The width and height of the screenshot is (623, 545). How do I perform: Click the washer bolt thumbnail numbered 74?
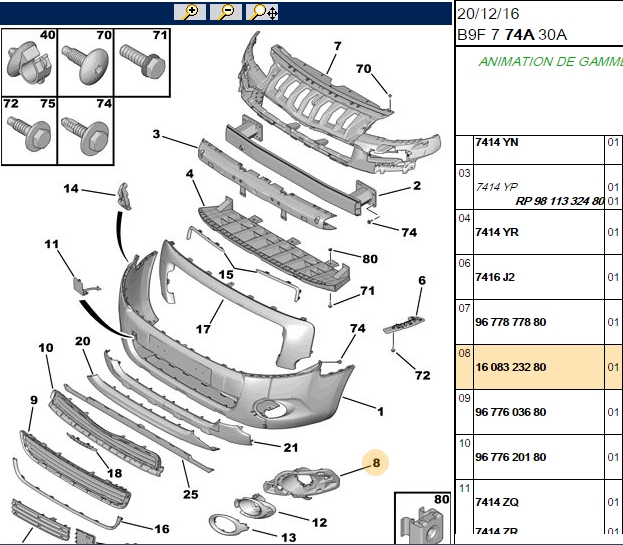point(86,131)
